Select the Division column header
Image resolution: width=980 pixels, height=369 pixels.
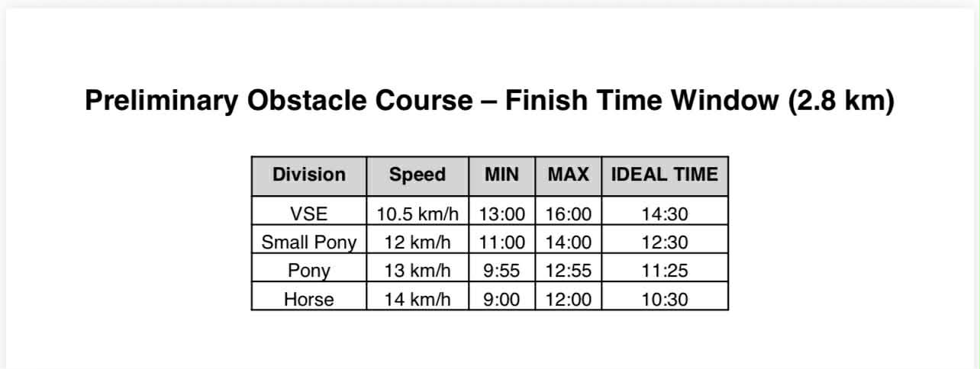click(309, 175)
